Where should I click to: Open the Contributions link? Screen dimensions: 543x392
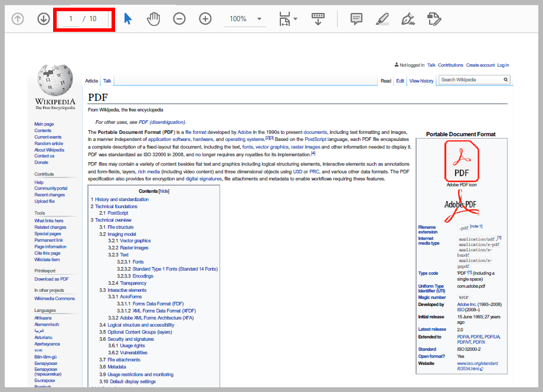(450, 65)
